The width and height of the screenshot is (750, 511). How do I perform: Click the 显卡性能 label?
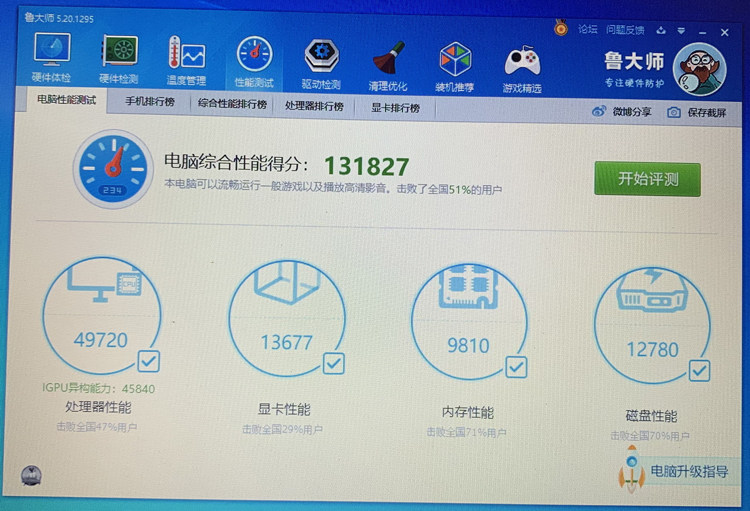point(284,410)
